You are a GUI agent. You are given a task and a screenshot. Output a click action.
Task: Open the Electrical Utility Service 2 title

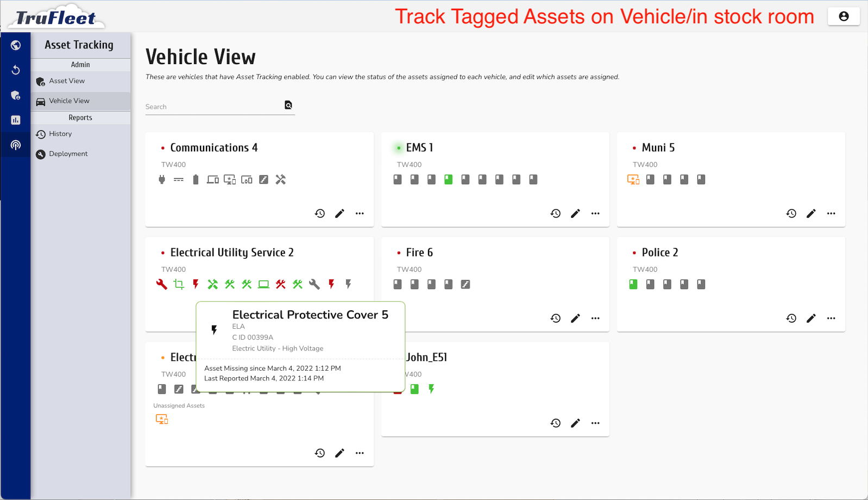pyautogui.click(x=232, y=253)
